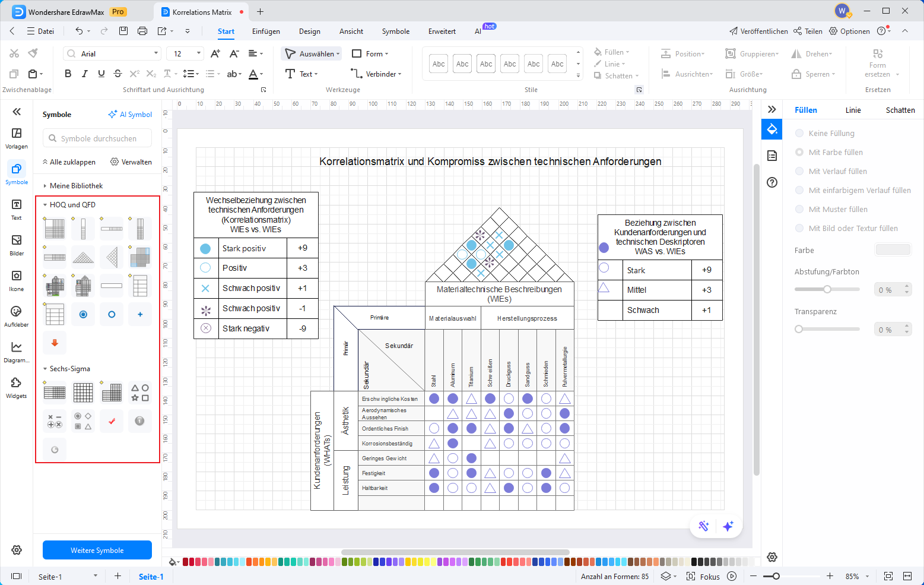Click the Print icon
924x585 pixels.
pyautogui.click(x=142, y=31)
